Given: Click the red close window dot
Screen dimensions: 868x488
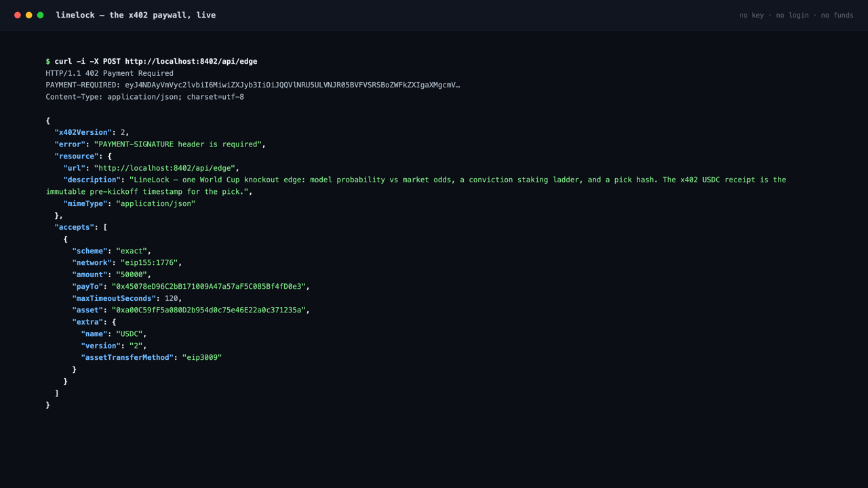Looking at the screenshot, I should [18, 15].
